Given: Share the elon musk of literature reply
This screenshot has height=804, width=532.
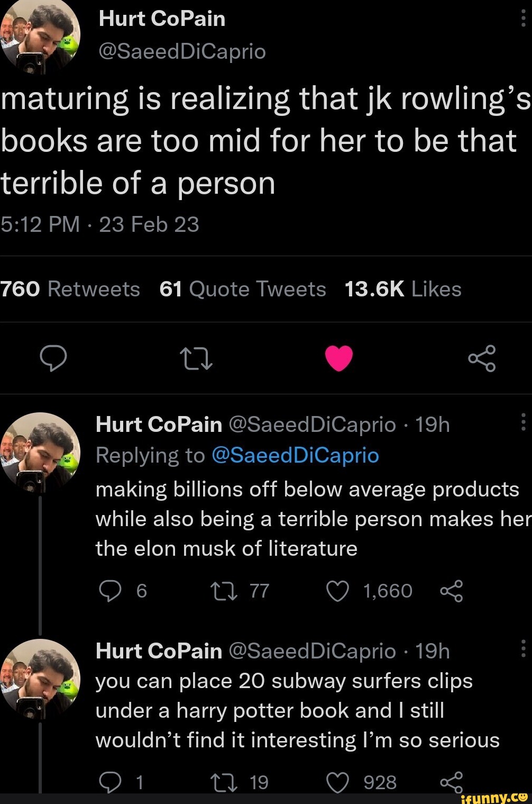Looking at the screenshot, I should pyautogui.click(x=451, y=591).
